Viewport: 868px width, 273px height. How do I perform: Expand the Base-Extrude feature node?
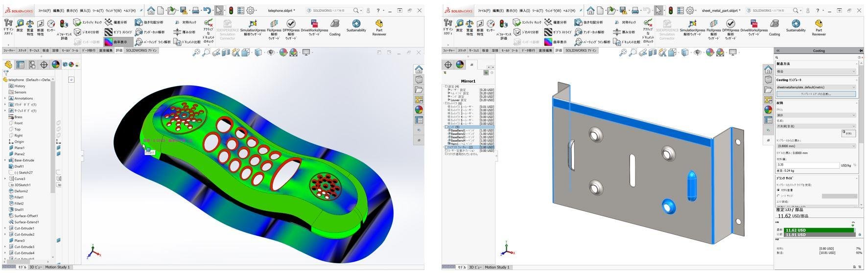[5, 160]
